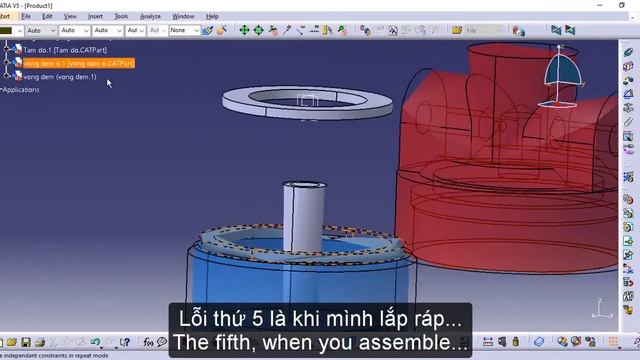Open file with bottom toolbar Open icon
The width and height of the screenshot is (640, 360).
click(x=12, y=342)
